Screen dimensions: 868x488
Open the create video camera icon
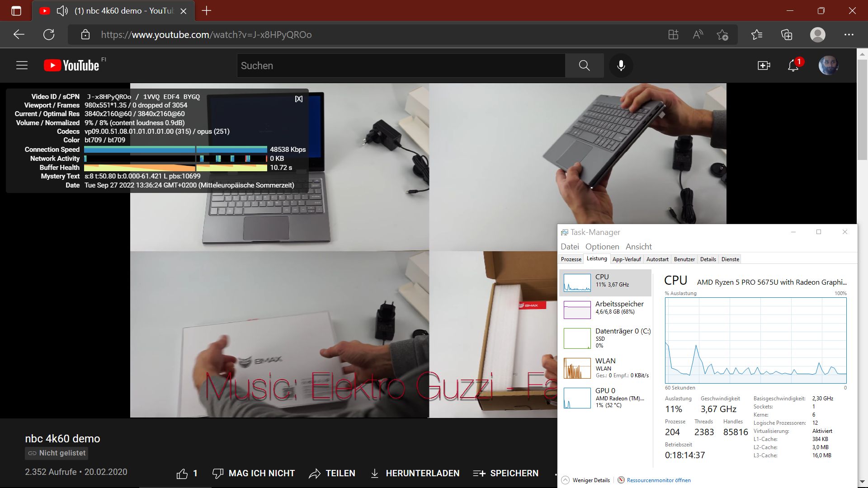(x=764, y=66)
